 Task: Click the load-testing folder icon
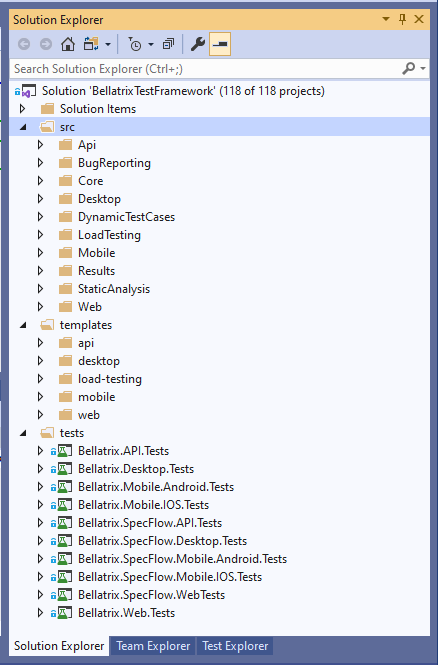point(65,379)
